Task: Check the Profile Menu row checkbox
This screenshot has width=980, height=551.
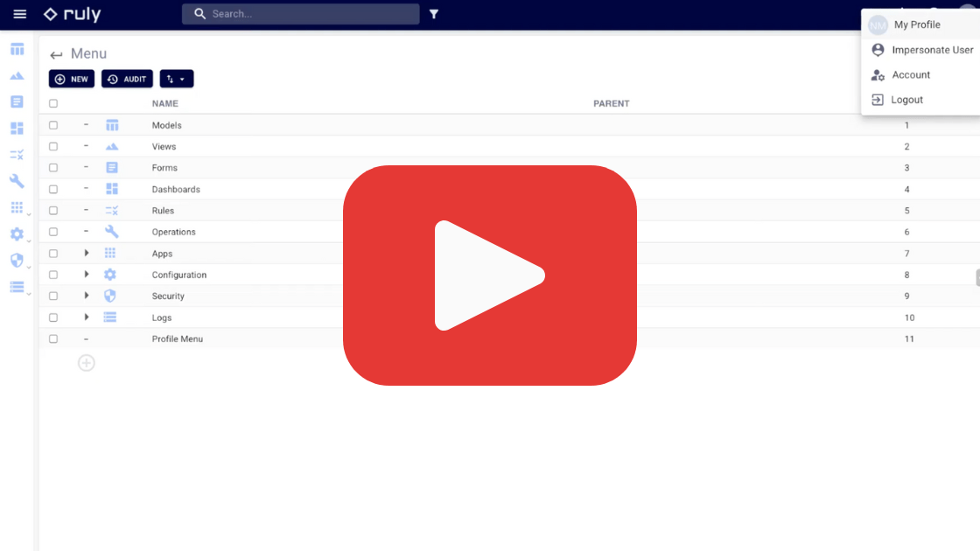Action: point(53,338)
